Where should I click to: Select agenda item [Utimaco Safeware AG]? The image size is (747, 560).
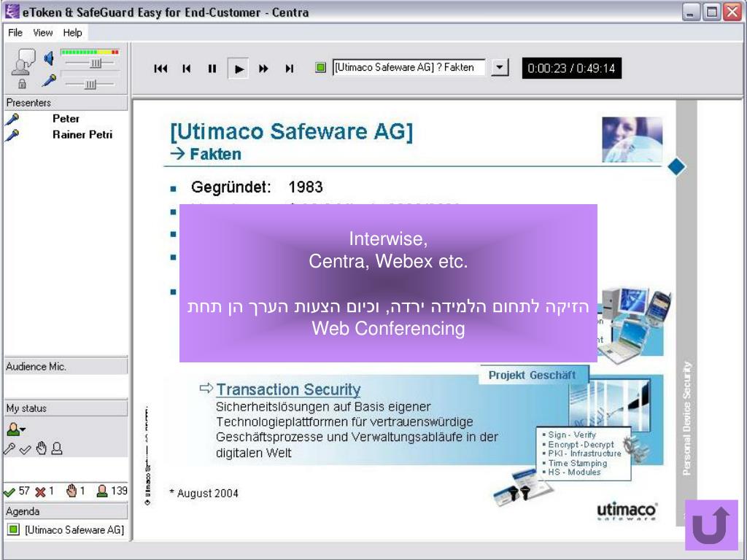(74, 529)
